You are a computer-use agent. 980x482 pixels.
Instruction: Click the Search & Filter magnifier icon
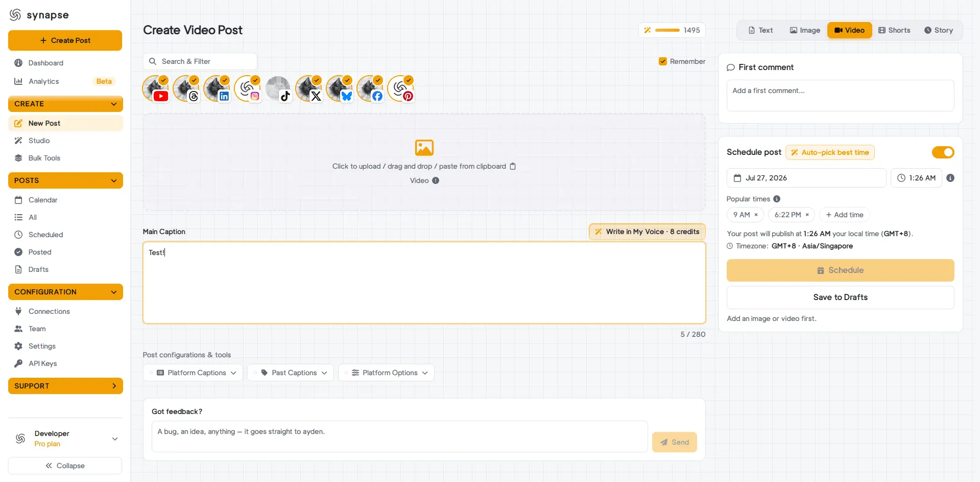click(x=153, y=61)
